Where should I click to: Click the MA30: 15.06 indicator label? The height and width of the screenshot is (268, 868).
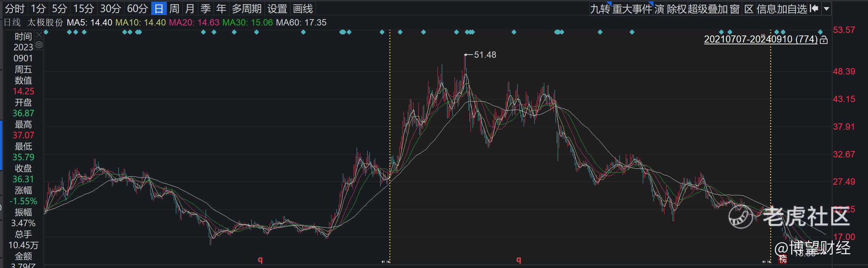248,23
